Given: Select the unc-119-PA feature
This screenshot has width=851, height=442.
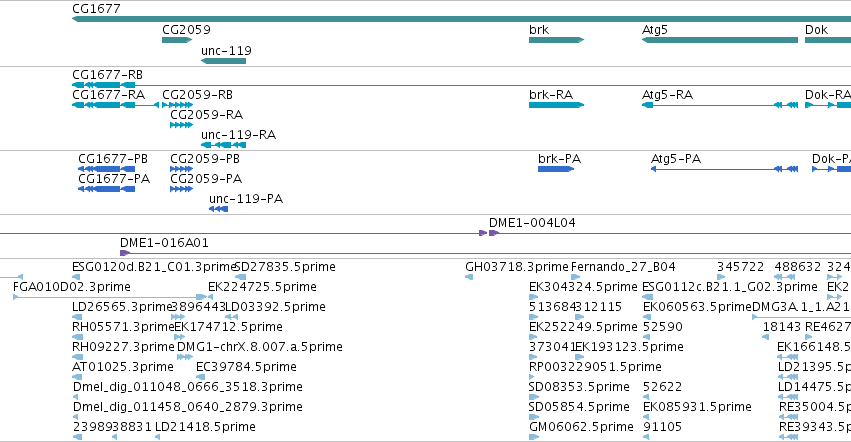Looking at the screenshot, I should click(218, 209).
